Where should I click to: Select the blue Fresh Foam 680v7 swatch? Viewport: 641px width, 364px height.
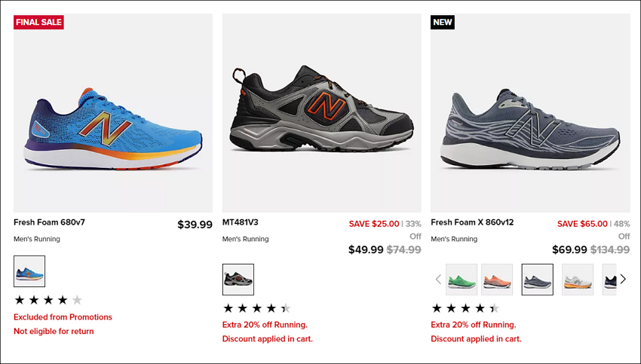(x=29, y=271)
